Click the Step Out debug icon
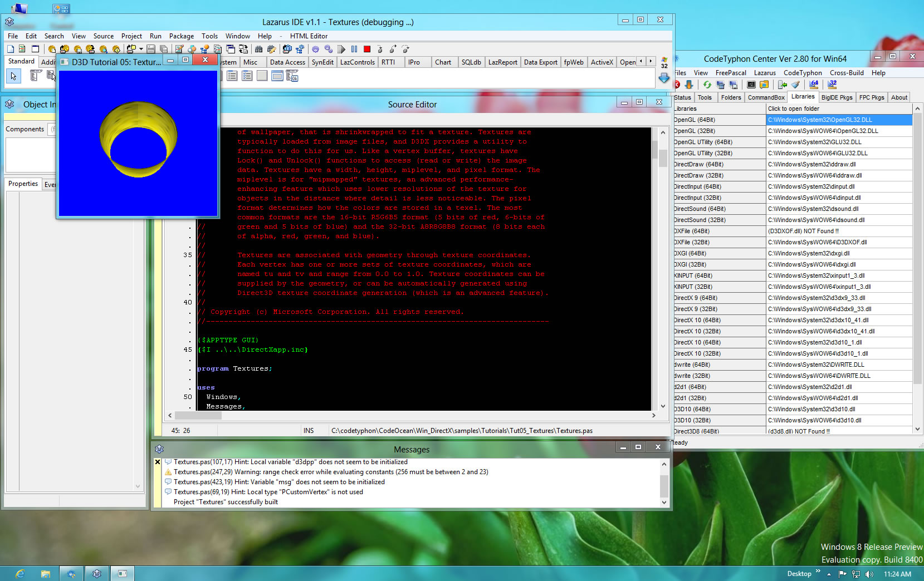This screenshot has width=924, height=581. [405, 49]
